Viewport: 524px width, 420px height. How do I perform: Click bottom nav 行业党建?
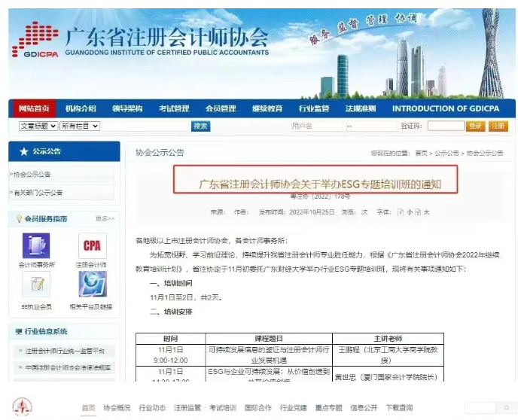tap(293, 408)
